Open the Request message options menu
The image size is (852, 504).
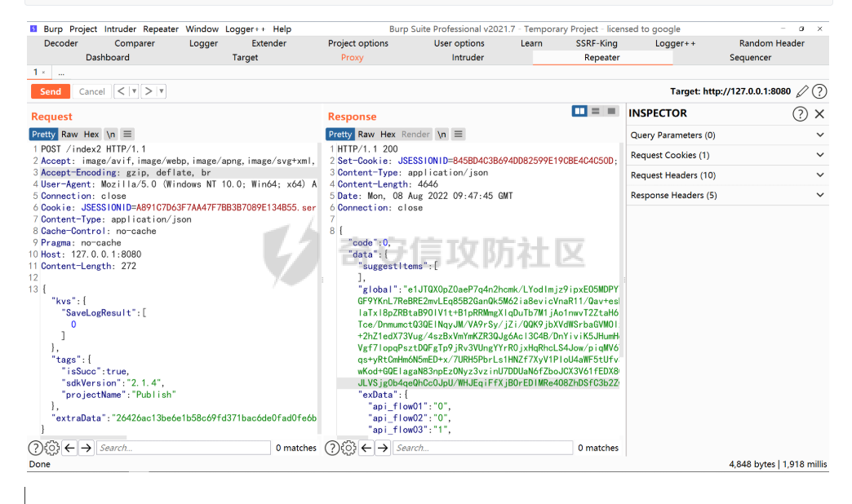click(x=127, y=134)
